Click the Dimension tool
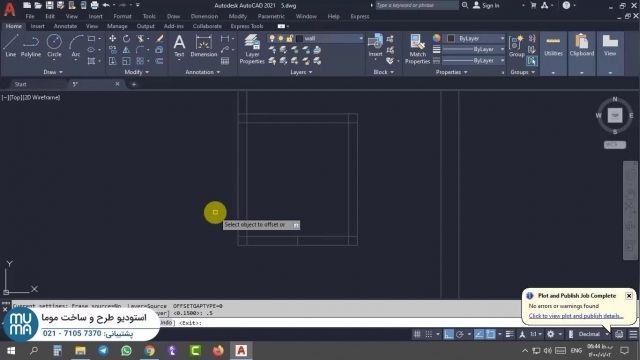The height and width of the screenshot is (360, 640). coord(204,45)
